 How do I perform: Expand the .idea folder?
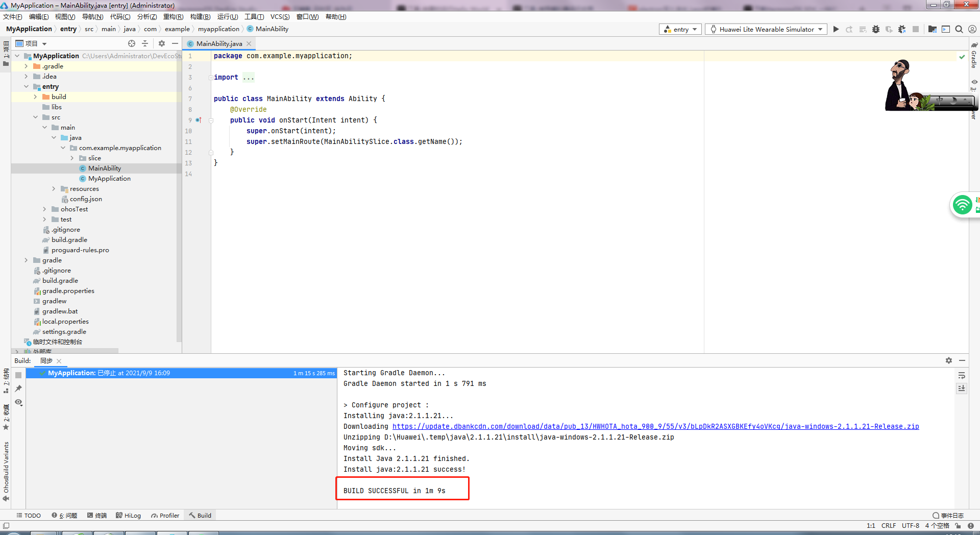pos(26,77)
